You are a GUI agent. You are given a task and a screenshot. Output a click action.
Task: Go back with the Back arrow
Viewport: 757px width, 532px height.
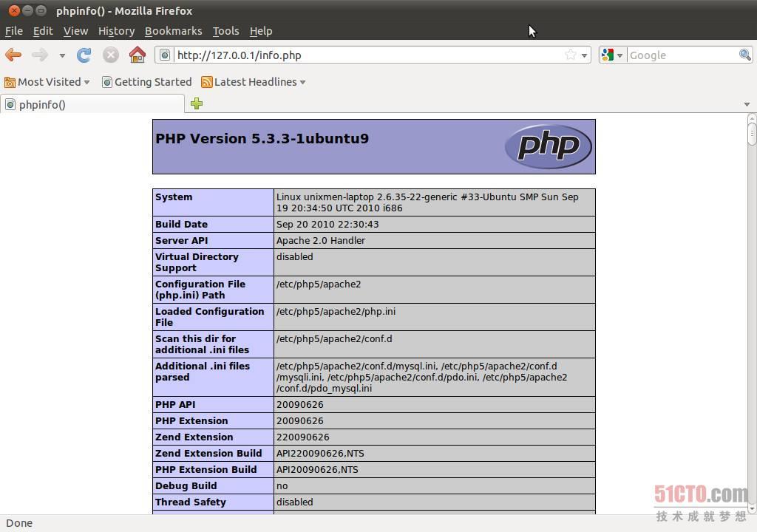[x=13, y=55]
